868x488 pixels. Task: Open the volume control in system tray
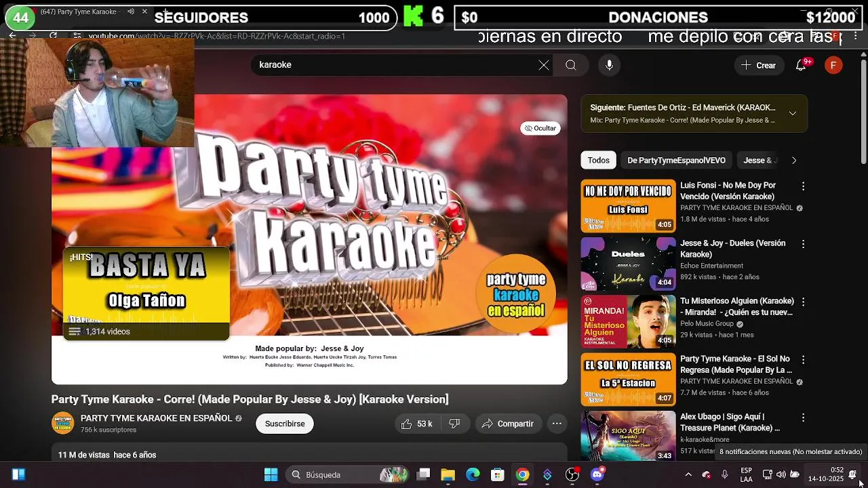[x=781, y=474]
